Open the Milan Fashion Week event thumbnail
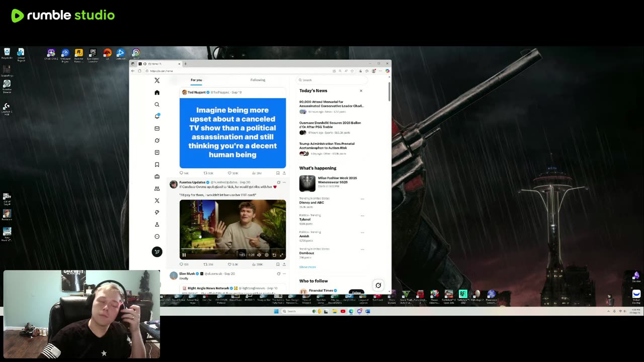This screenshot has width=644, height=362. click(x=307, y=184)
